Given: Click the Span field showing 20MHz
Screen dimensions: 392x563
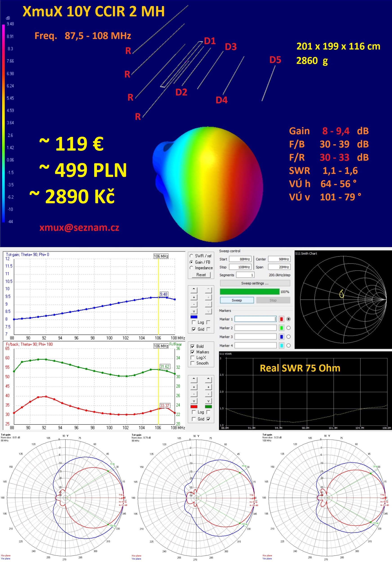Looking at the screenshot, I should [x=279, y=267].
